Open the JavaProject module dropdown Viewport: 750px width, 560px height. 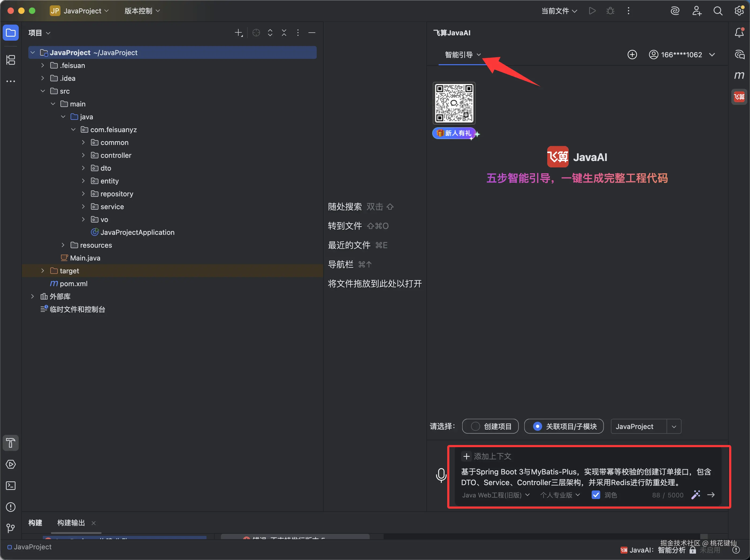coord(674,427)
